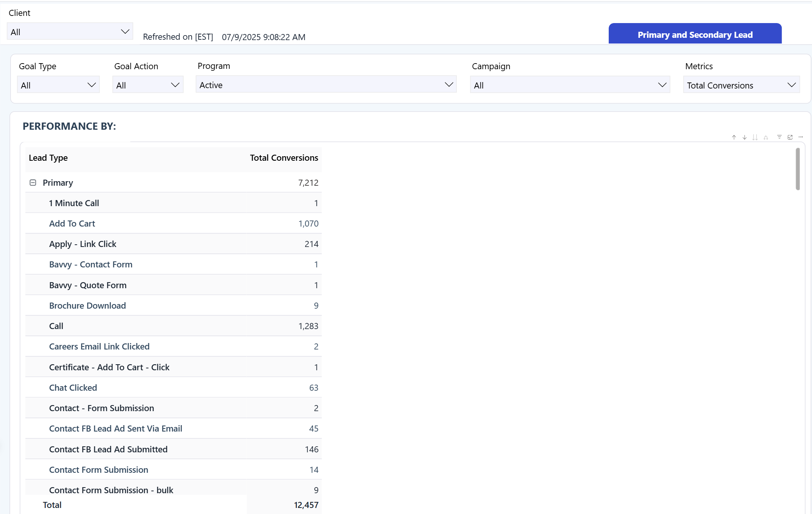This screenshot has height=514, width=812.
Task: Click expand all down one level icon
Action: coord(765,137)
